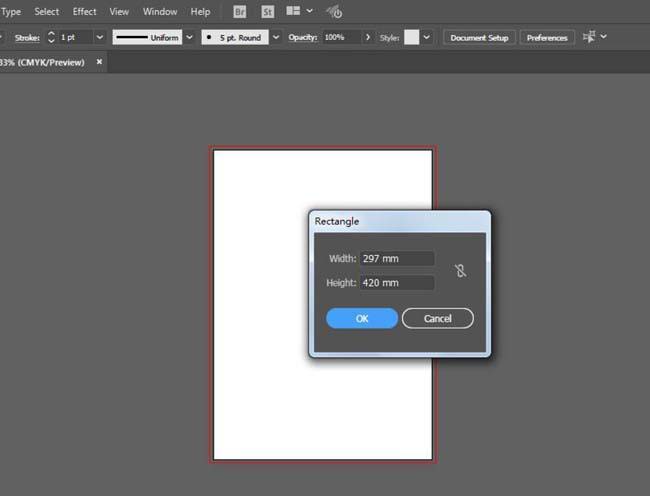This screenshot has width=650, height=496.
Task: Open the View menu
Action: pos(119,12)
